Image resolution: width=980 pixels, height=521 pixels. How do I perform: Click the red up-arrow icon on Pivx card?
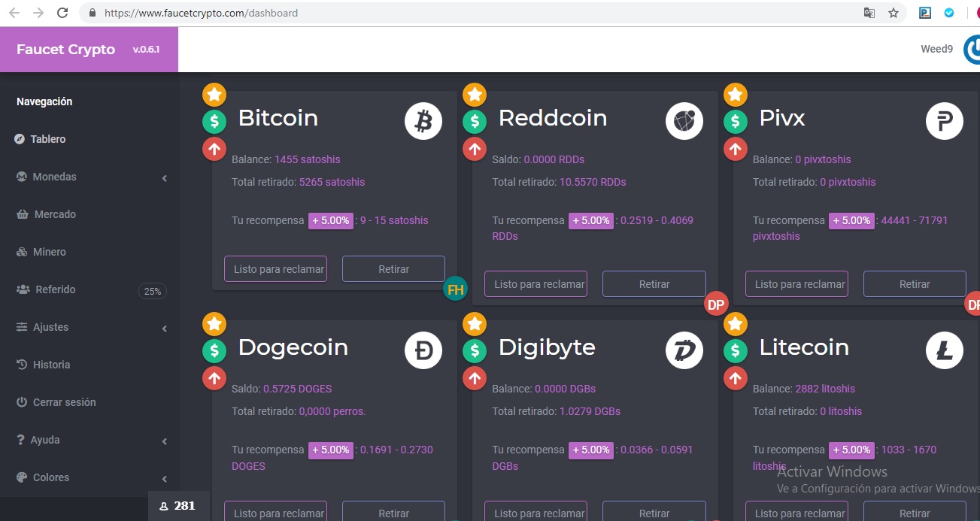(736, 149)
